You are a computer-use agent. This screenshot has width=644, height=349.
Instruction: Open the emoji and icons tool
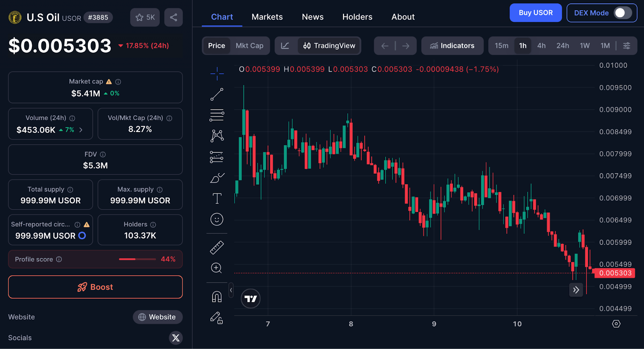[217, 219]
